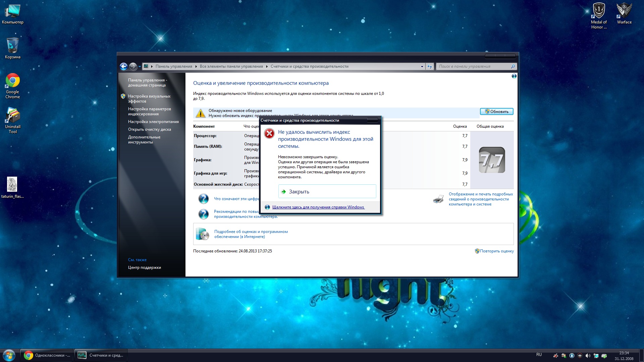The width and height of the screenshot is (644, 362).
Task: Open help via top-right question mark icon
Action: tap(514, 76)
